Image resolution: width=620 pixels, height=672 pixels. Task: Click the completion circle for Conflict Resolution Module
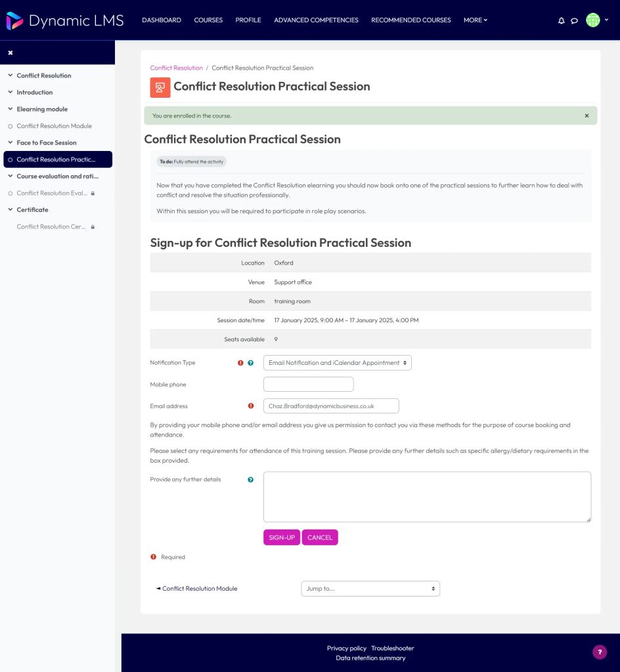[x=11, y=127]
